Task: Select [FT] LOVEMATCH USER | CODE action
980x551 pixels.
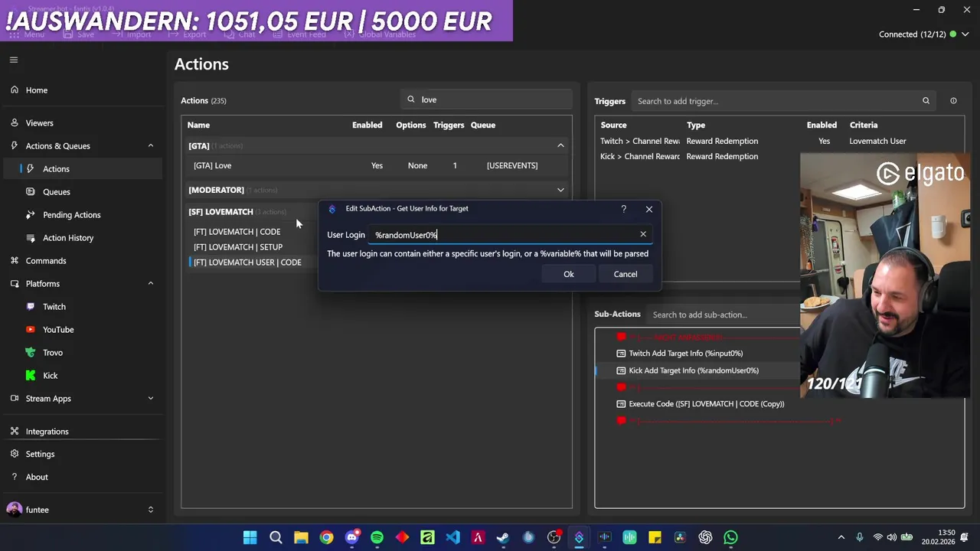Action: point(247,262)
